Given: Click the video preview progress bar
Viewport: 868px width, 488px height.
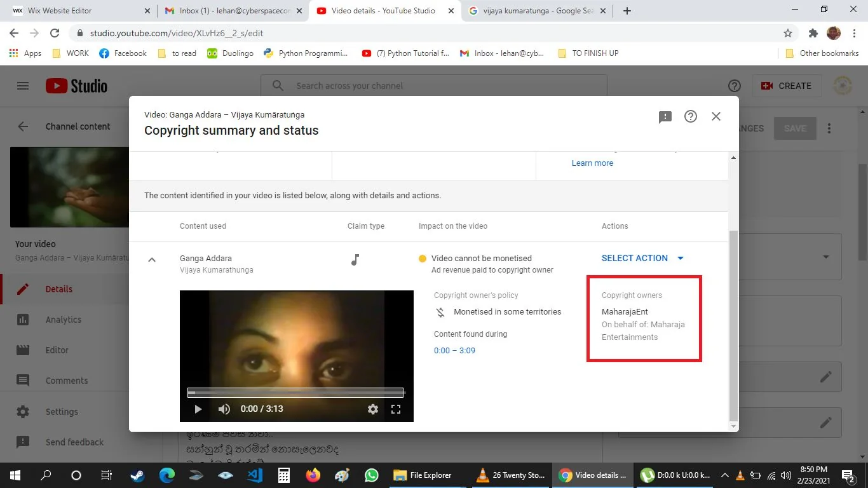Looking at the screenshot, I should (x=295, y=393).
